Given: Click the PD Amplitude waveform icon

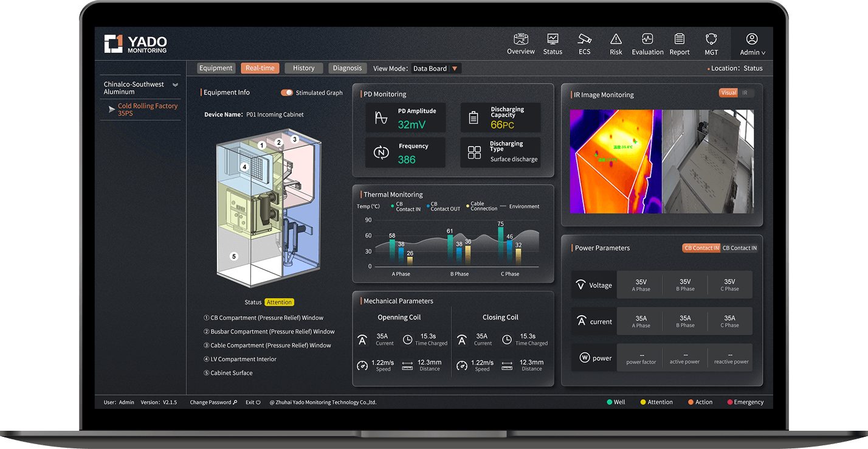Looking at the screenshot, I should [381, 118].
